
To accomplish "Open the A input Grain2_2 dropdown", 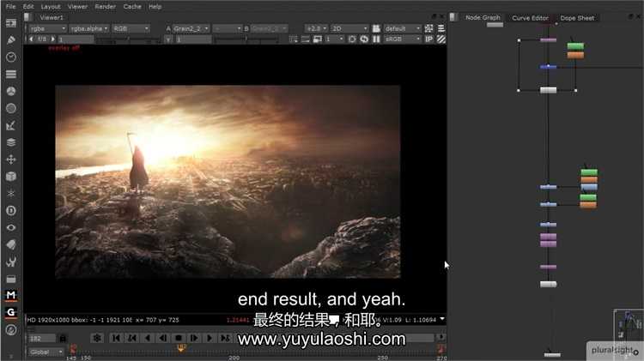I will click(x=191, y=28).
